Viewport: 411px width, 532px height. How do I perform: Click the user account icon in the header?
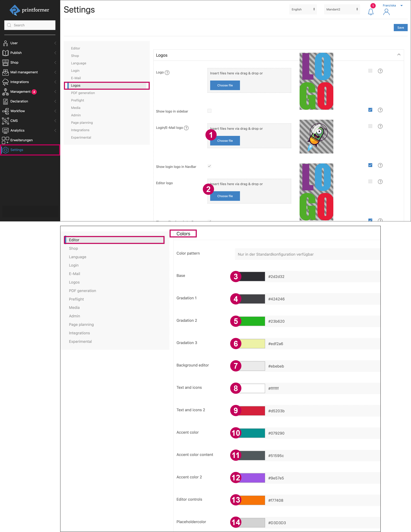(x=386, y=12)
